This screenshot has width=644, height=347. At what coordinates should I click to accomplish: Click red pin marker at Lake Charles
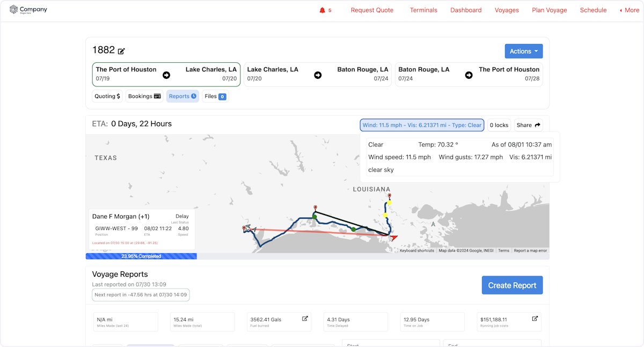pos(316,208)
